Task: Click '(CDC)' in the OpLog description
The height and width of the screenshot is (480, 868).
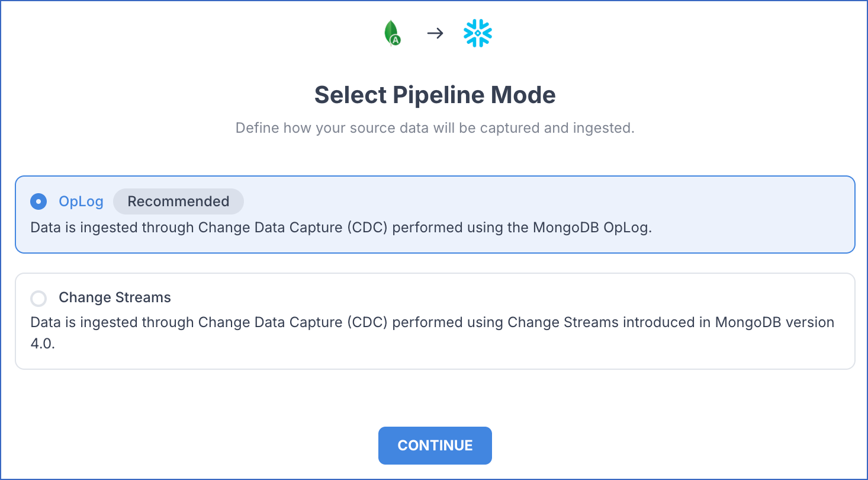Action: [368, 228]
